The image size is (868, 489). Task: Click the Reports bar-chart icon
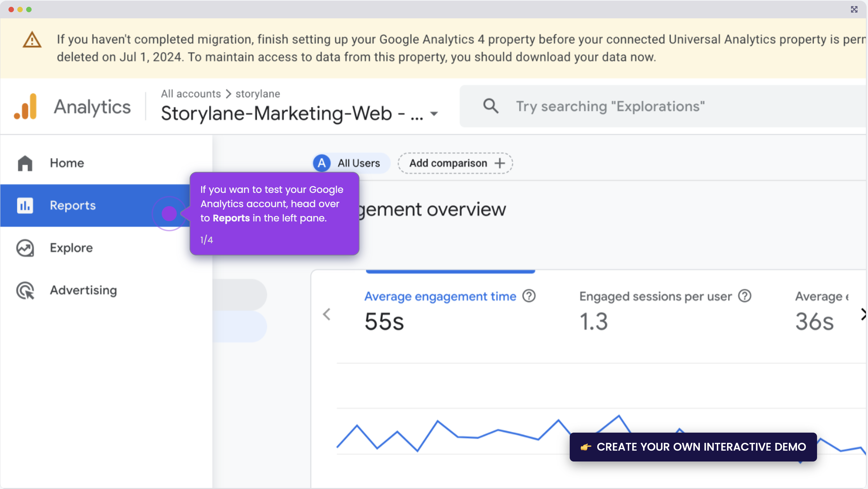[25, 205]
